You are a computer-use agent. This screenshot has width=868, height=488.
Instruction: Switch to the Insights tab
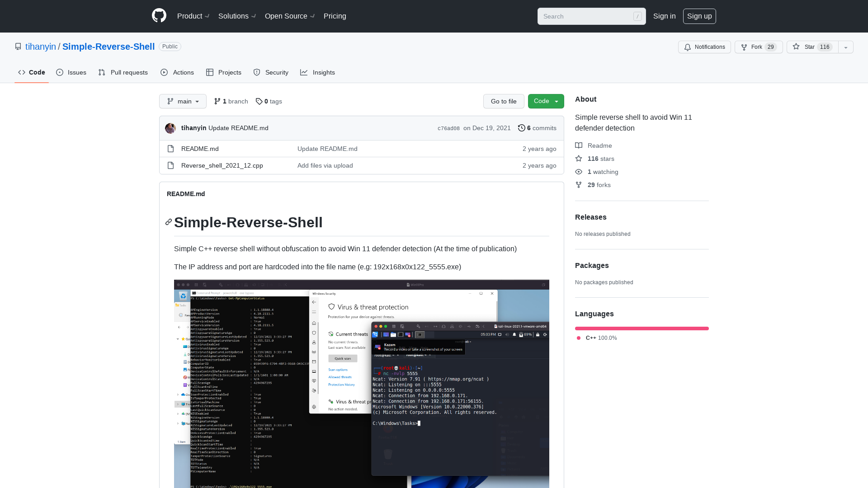(318, 72)
